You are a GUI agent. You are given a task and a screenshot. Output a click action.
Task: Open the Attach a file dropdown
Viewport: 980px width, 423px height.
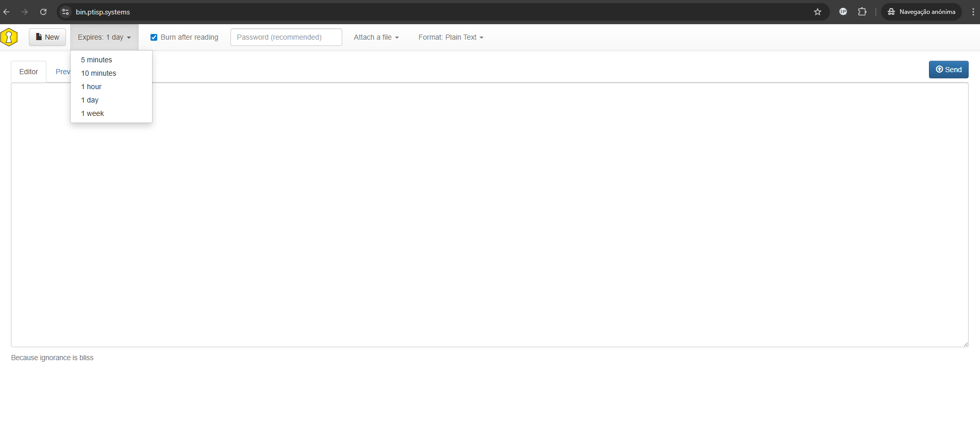(376, 37)
